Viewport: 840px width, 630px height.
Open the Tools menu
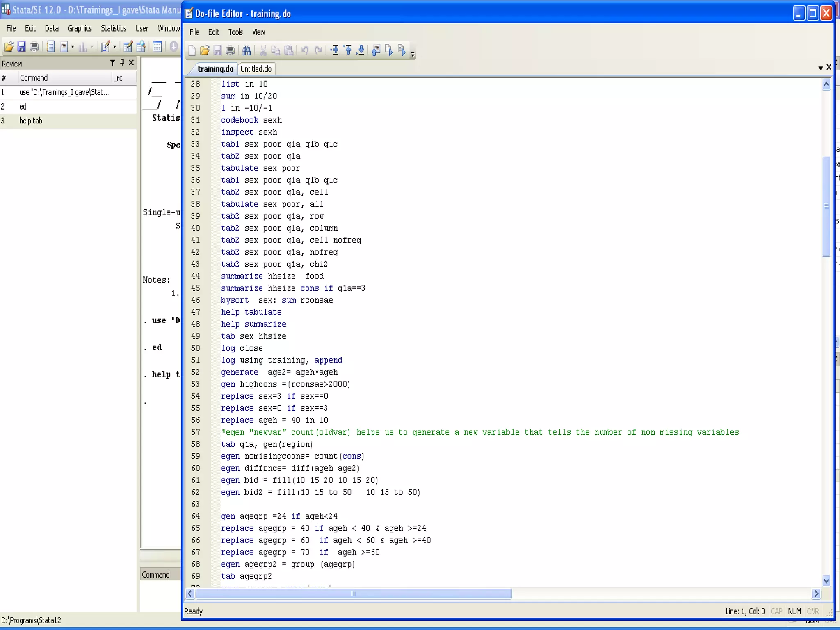coord(235,32)
